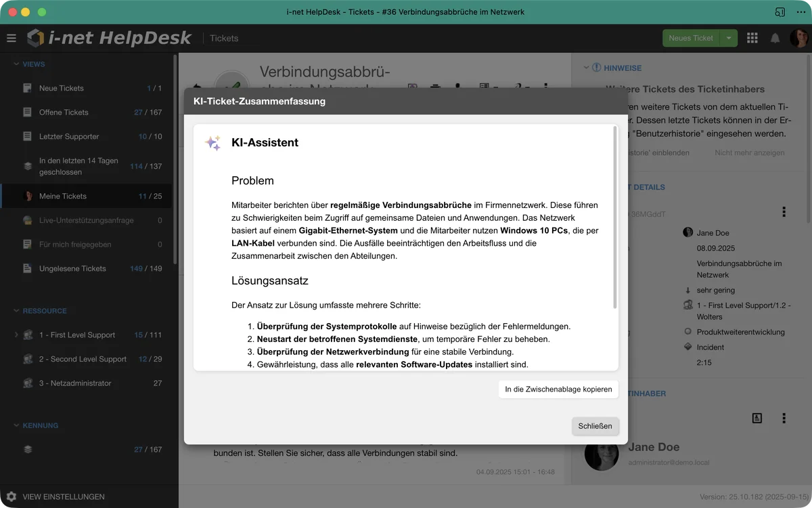The height and width of the screenshot is (508, 812).
Task: Collapse the Ressource section
Action: (17, 311)
